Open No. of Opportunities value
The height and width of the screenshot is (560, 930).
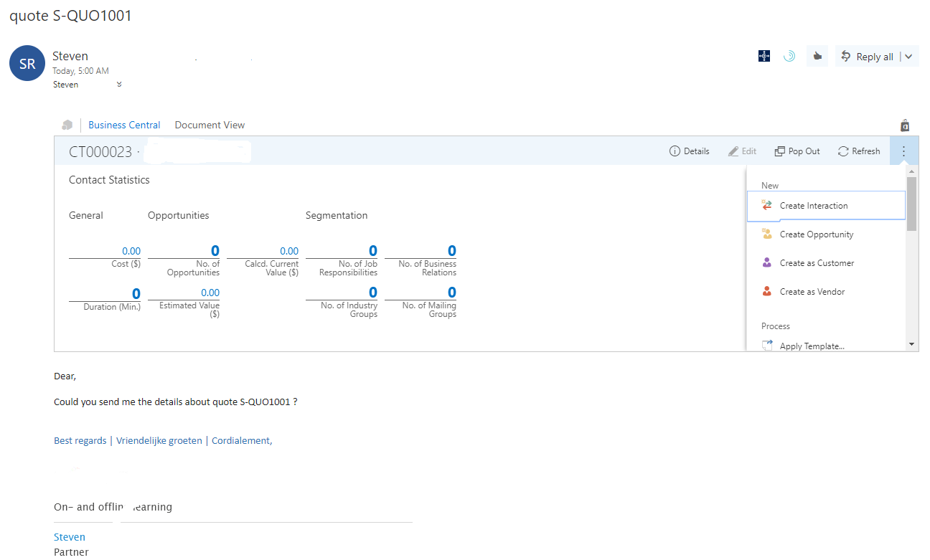point(215,250)
